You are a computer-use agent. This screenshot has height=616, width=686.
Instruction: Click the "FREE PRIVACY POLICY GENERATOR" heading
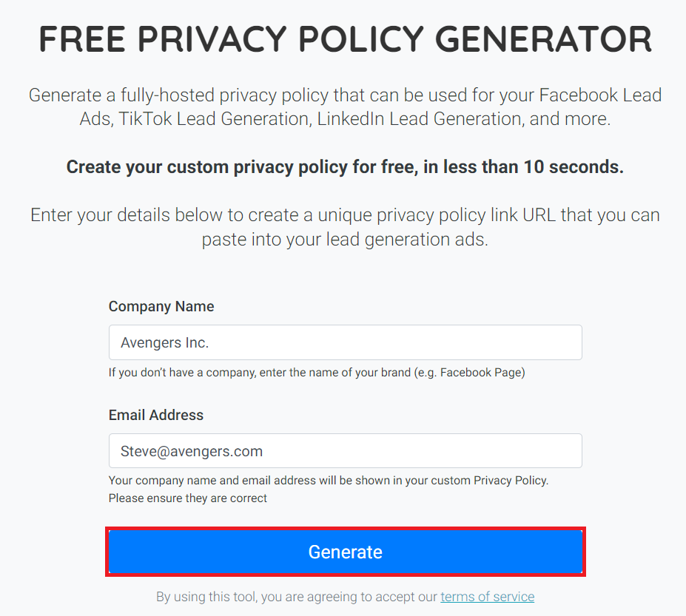345,39
